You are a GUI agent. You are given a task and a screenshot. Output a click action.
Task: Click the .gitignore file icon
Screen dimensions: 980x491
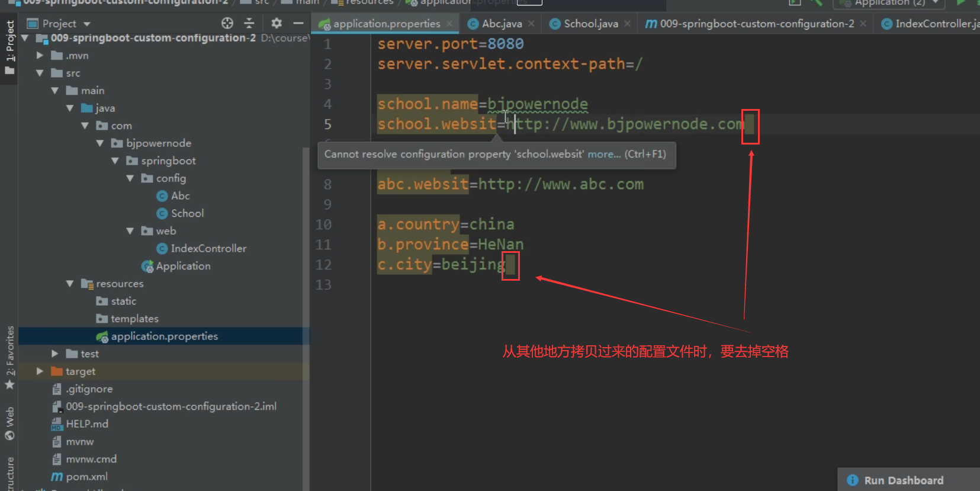tap(57, 389)
